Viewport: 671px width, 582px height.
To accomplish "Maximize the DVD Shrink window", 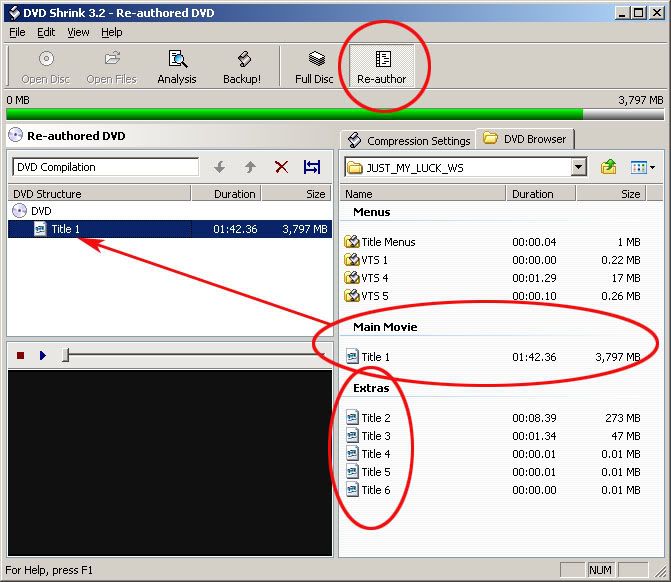I will tap(638, 13).
